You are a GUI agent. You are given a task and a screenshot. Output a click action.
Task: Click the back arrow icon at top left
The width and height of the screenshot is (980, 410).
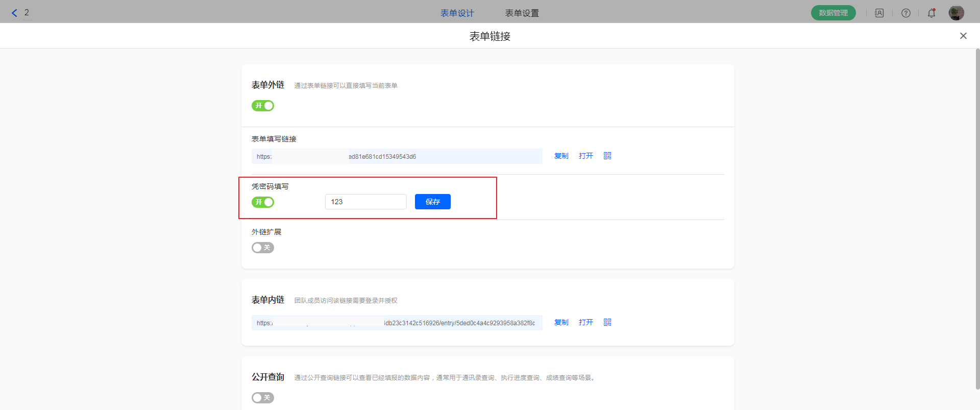[14, 13]
